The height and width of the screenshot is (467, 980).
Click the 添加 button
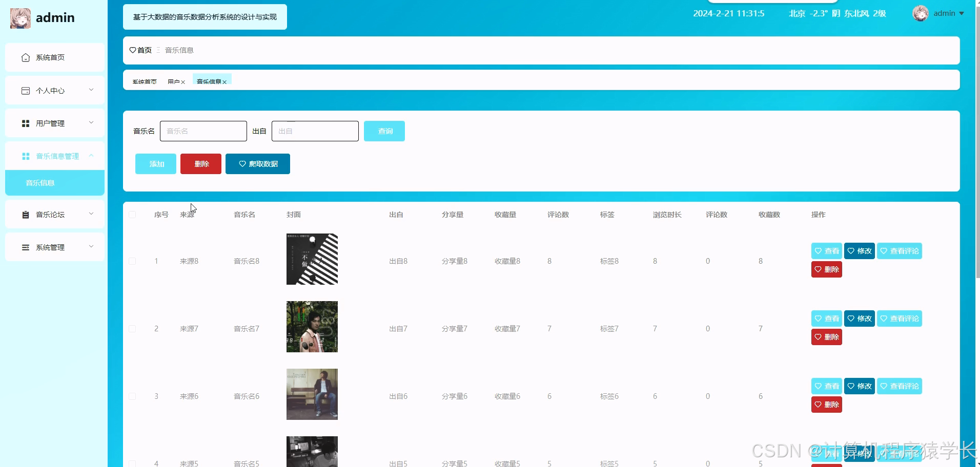tap(156, 164)
